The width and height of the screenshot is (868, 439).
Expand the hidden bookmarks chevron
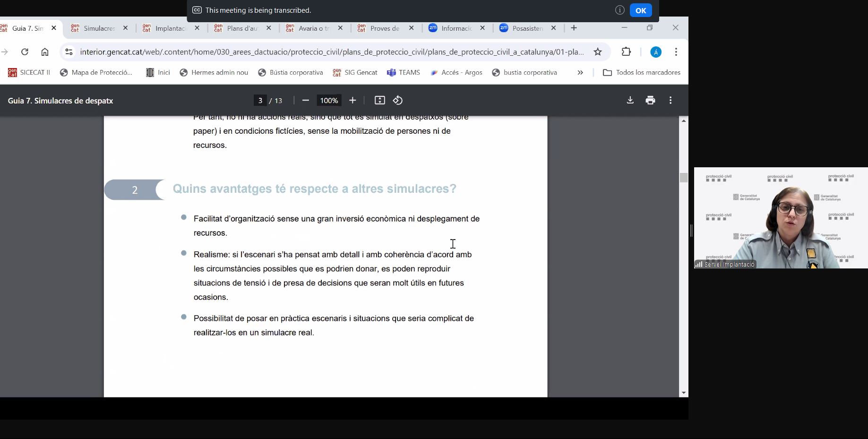click(580, 72)
